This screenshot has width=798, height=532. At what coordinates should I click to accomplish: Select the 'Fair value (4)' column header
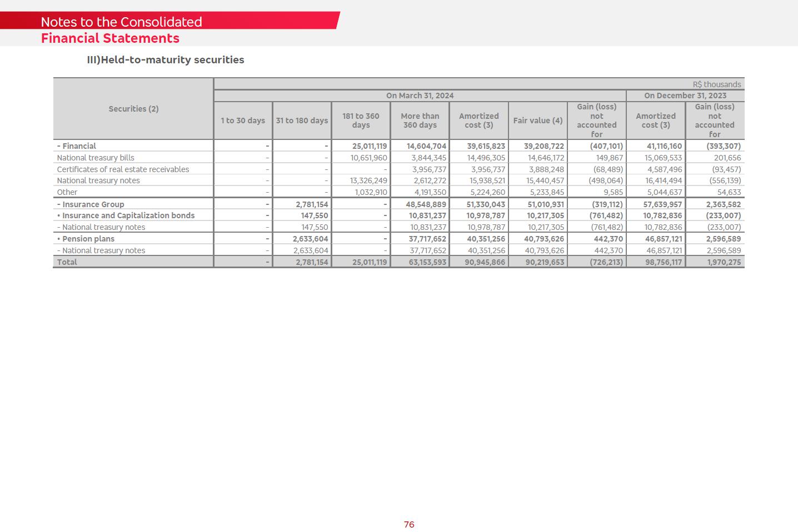tap(537, 121)
